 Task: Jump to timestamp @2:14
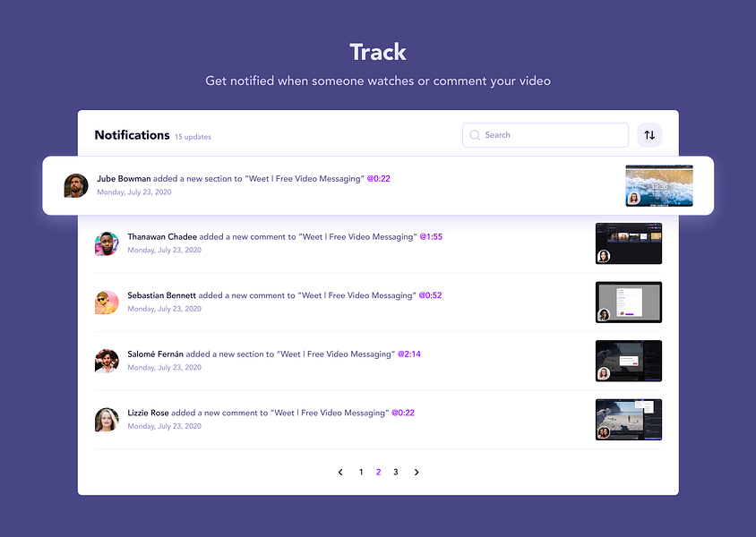click(x=408, y=354)
